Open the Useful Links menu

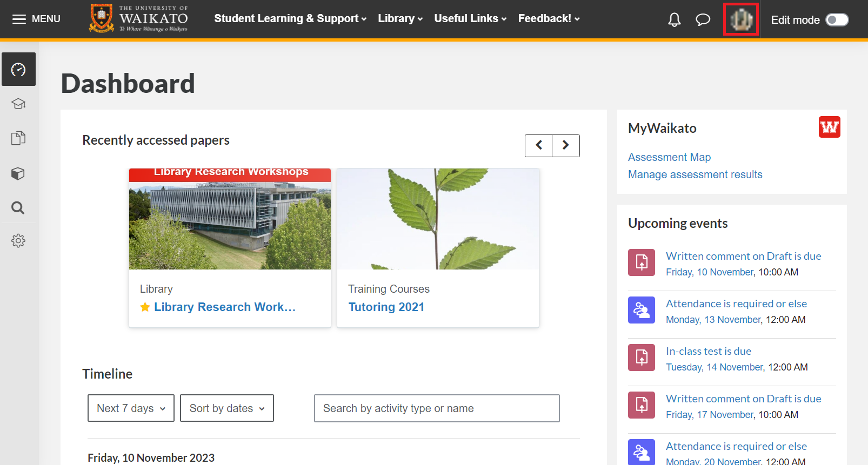tap(470, 19)
